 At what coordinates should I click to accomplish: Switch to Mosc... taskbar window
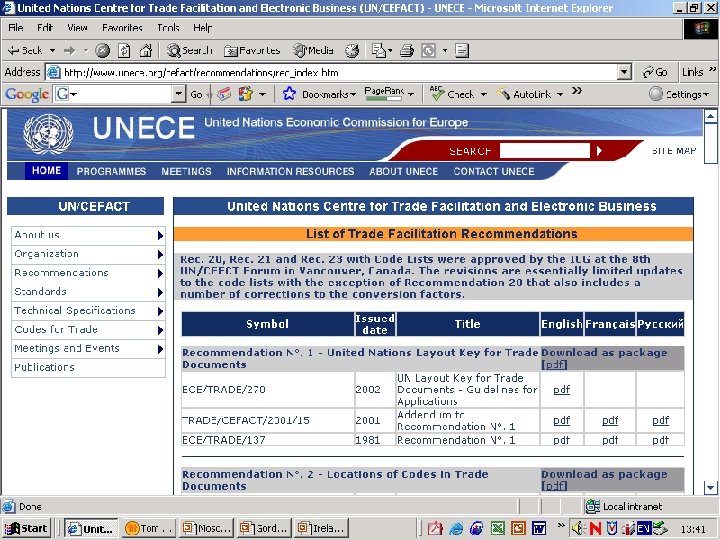pos(207,529)
